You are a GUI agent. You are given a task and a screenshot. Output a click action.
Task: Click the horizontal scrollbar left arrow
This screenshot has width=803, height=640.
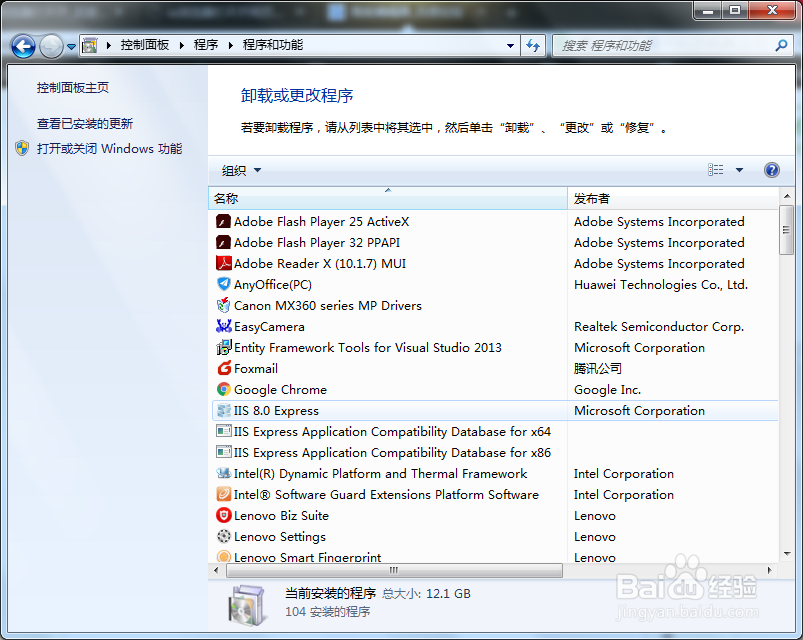(216, 570)
